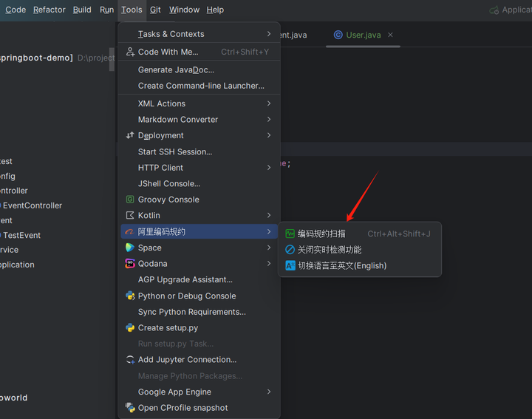Click the Space logo icon
532x419 pixels.
130,248
